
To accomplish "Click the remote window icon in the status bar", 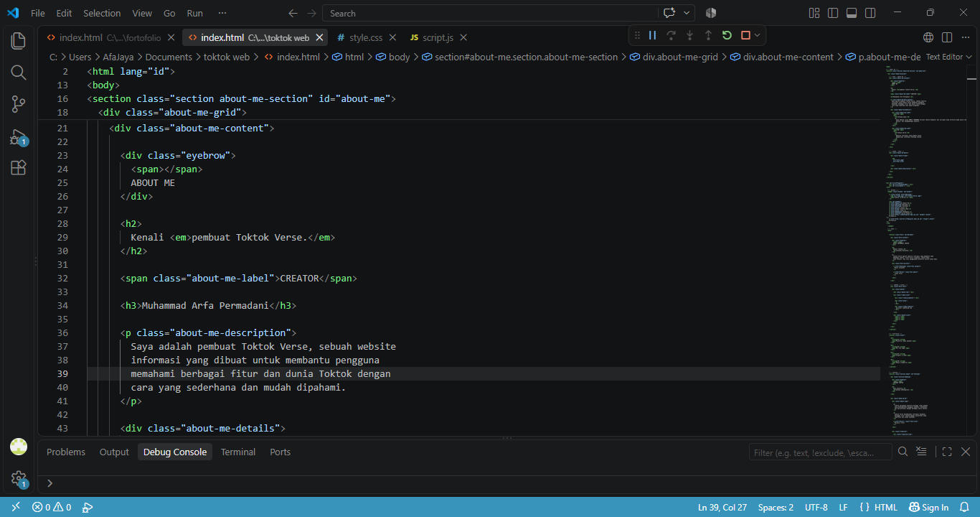I will [16, 507].
